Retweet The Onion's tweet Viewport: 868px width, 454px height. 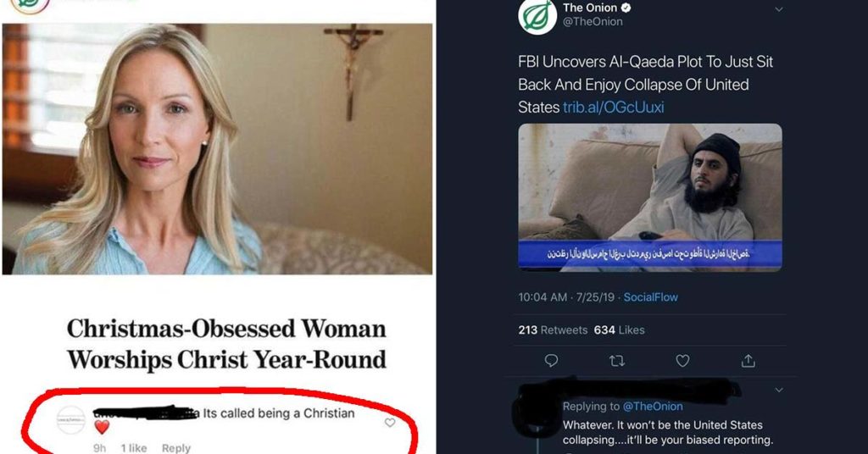click(x=617, y=361)
